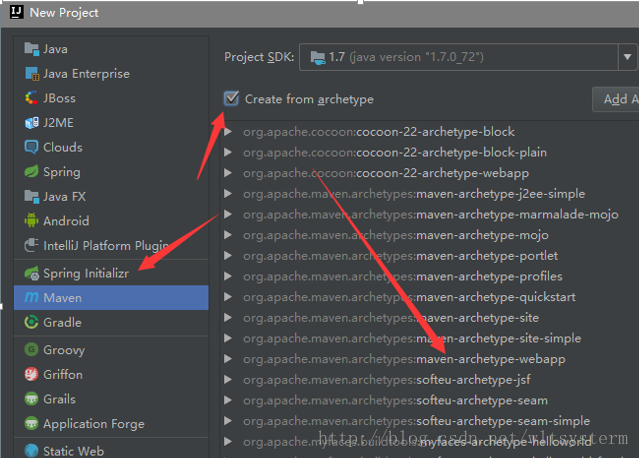Click the Application Forge icon
Viewport: 639px width, 458px height.
pos(31,423)
